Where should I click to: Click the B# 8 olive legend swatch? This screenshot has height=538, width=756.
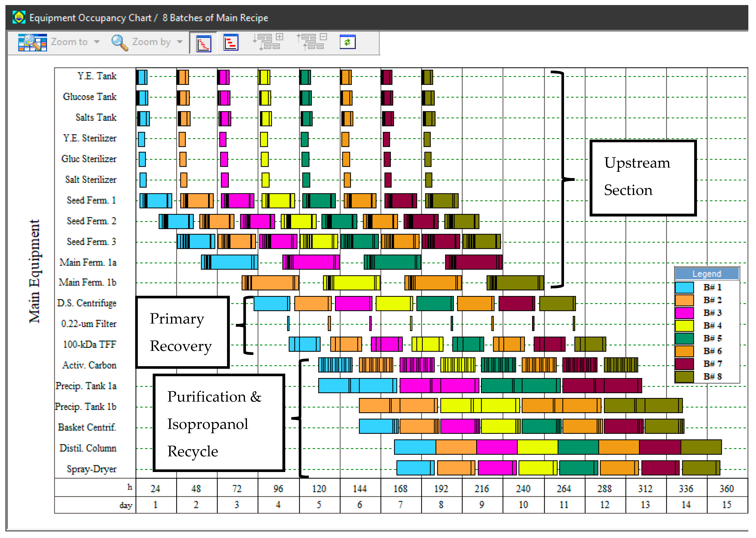pyautogui.click(x=684, y=377)
